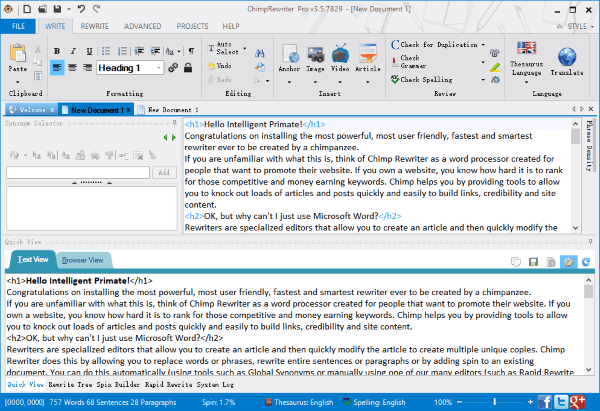The image size is (600, 411).
Task: Click the Facebook icon in status bar
Action: [x=545, y=402]
